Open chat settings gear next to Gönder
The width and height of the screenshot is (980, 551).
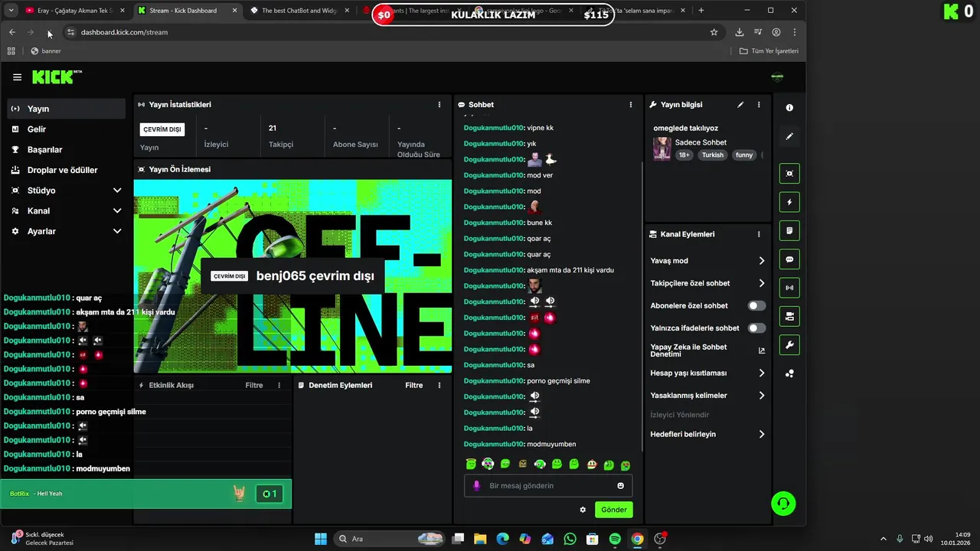pyautogui.click(x=583, y=510)
